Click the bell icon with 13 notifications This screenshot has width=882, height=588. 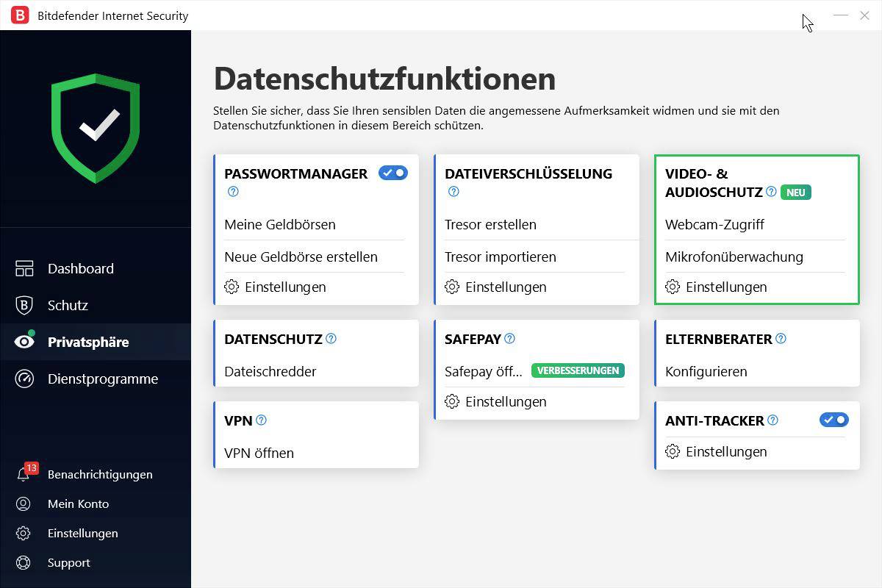pos(25,474)
